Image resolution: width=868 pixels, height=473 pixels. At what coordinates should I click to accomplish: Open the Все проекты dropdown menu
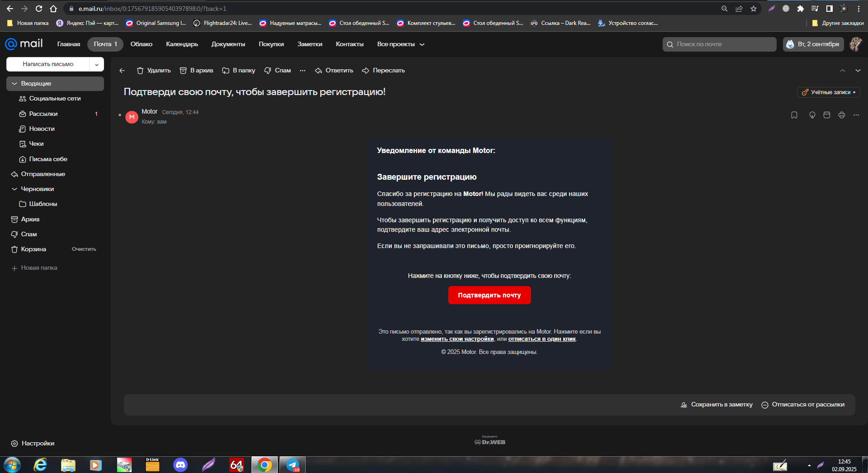tap(400, 44)
